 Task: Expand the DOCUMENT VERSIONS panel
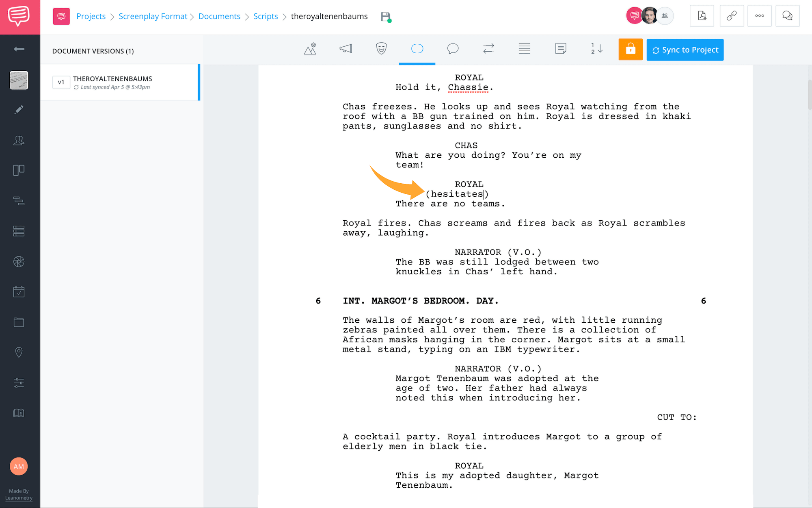pos(93,51)
